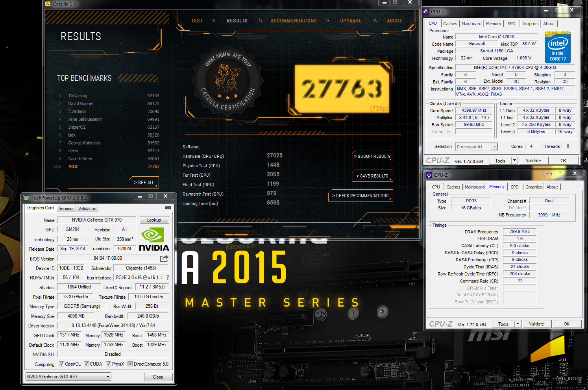Screen dimensions: 588x390
Task: Open SPD tab in the upper CPU-Z window
Action: pos(511,24)
